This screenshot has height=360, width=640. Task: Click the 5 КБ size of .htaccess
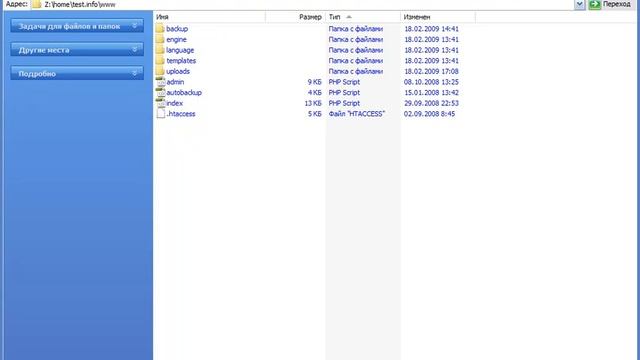click(x=315, y=113)
